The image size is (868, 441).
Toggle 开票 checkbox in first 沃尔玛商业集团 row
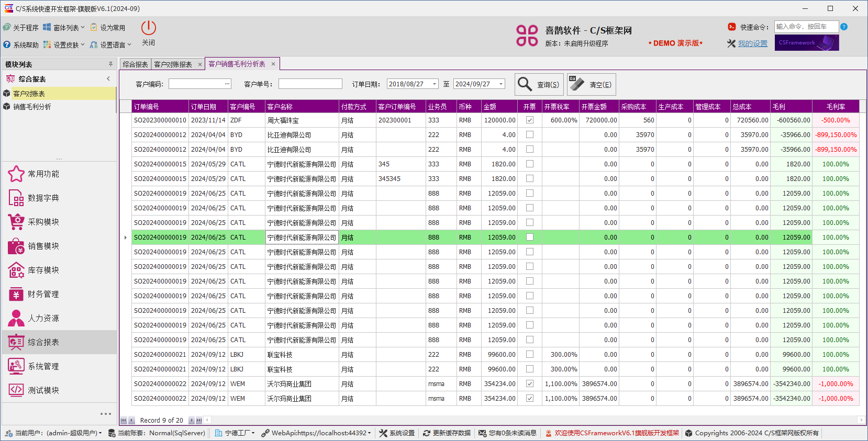[530, 383]
